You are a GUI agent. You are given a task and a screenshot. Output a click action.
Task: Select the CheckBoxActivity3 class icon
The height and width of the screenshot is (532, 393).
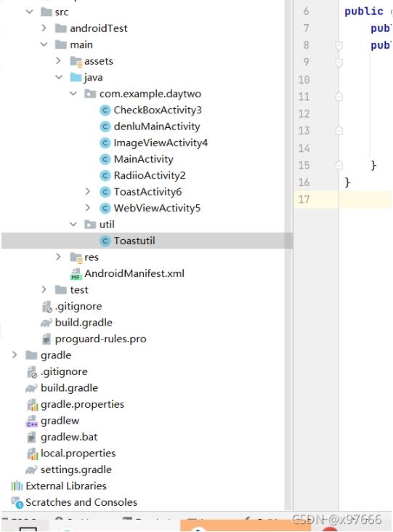click(x=105, y=110)
